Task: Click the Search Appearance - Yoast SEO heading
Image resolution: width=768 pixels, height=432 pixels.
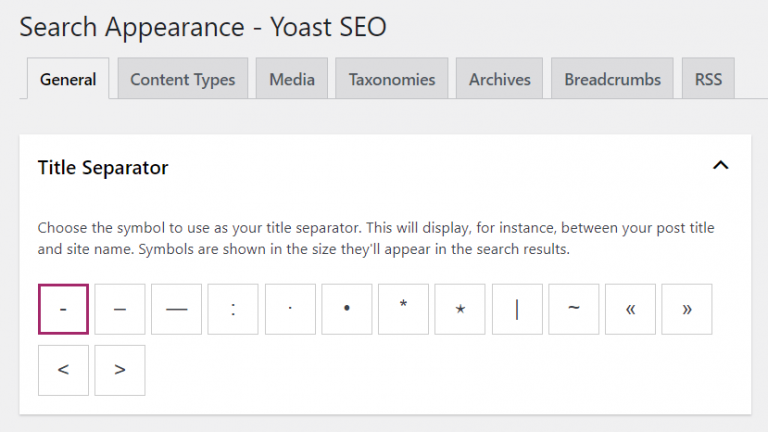Action: [x=203, y=27]
